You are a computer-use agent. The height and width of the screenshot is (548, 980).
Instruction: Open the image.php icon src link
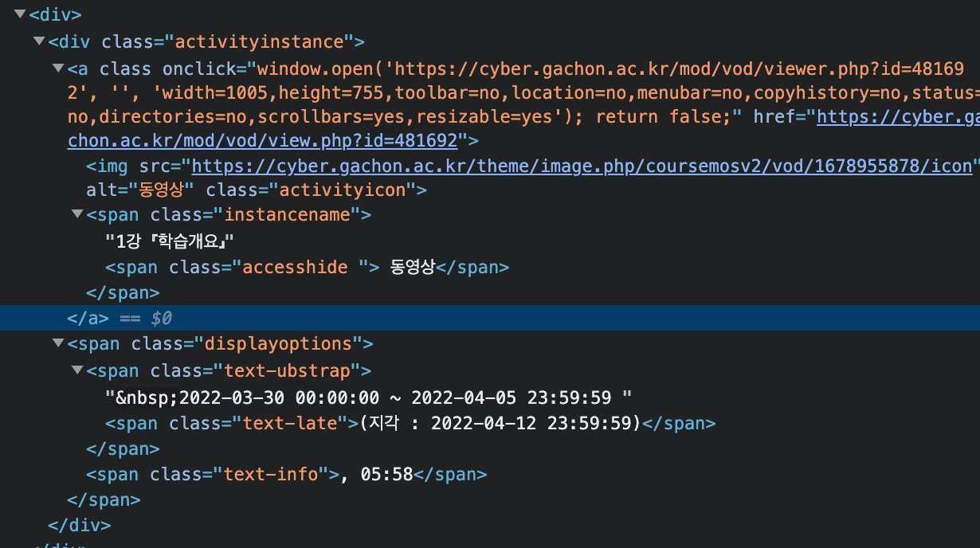tap(582, 166)
